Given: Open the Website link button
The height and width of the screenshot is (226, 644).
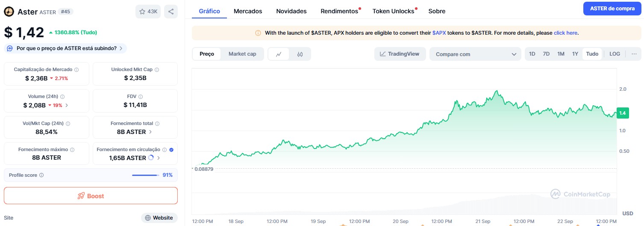Looking at the screenshot, I should 159,218.
